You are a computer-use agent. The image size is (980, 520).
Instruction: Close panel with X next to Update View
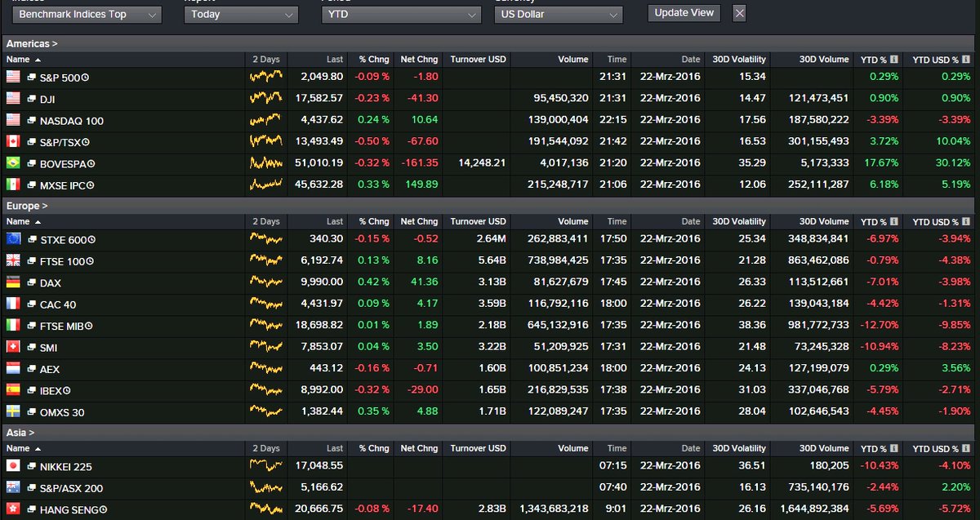click(739, 13)
